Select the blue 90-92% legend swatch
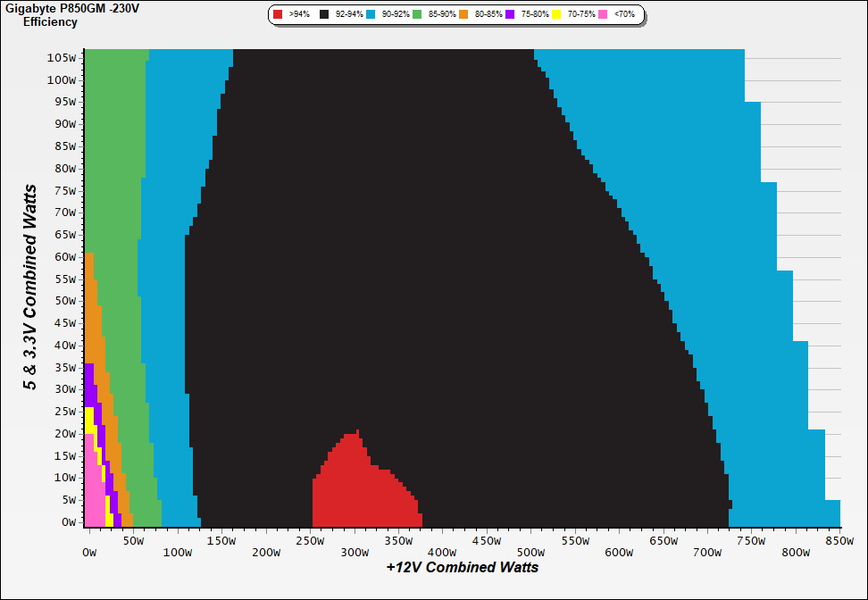Screen dimensions: 868x600 coord(371,14)
